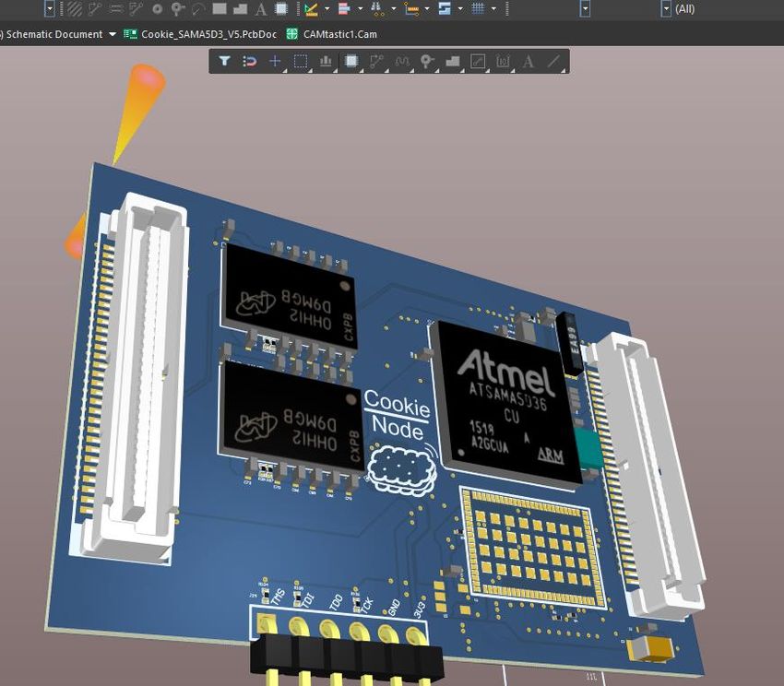Place component from the top toolbar chip icon

(x=281, y=8)
